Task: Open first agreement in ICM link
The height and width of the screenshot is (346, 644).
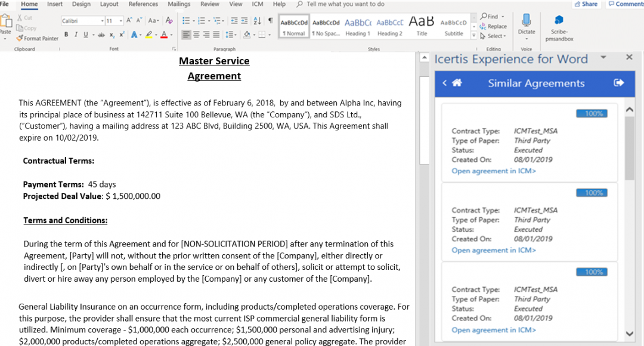Action: coord(494,172)
